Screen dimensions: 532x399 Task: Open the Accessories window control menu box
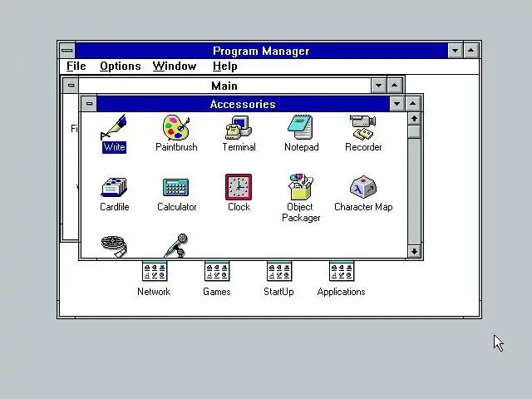(89, 103)
